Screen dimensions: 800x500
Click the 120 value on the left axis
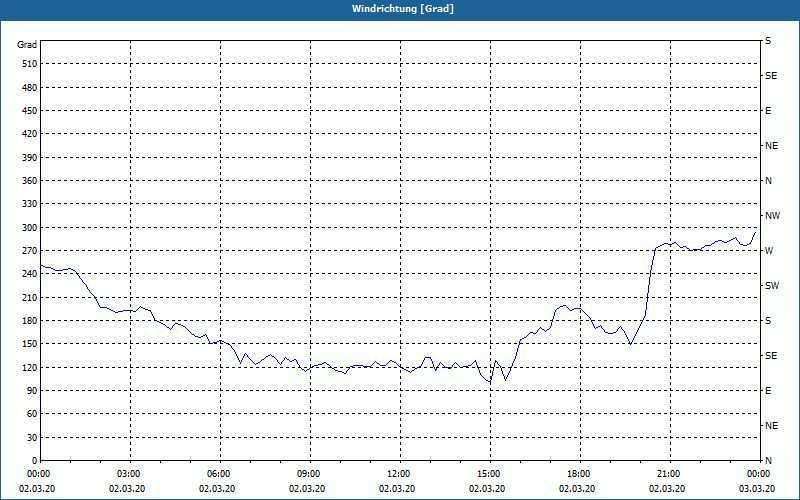pos(30,367)
